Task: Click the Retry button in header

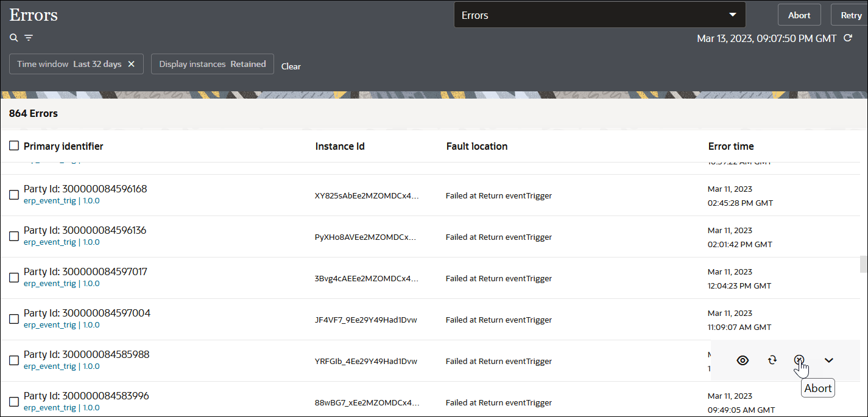Action: click(851, 15)
